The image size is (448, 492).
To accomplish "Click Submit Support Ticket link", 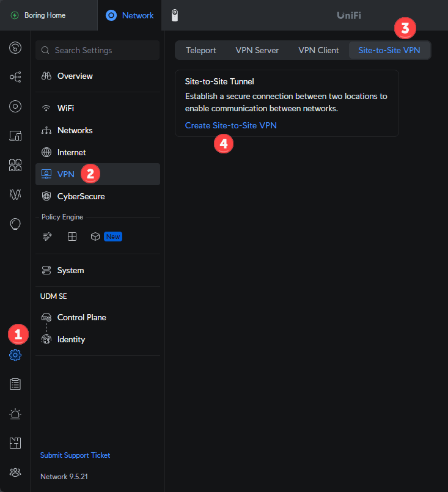I will tap(75, 455).
